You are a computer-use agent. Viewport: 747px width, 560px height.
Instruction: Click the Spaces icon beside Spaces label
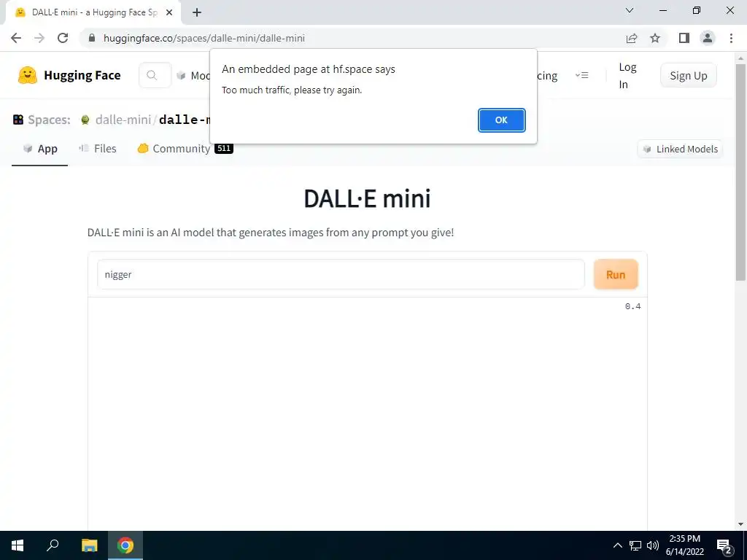[x=18, y=120]
